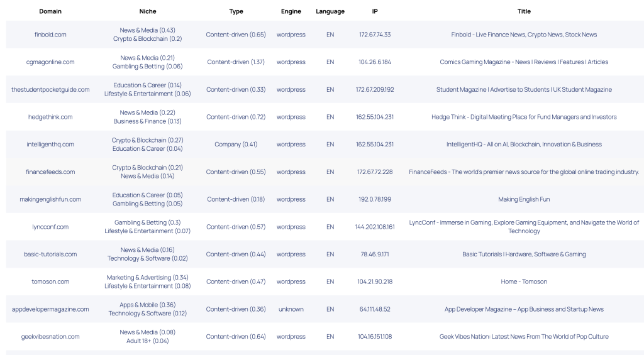Click IP 162.55.104.231 in intelligenthq.com row
644x355 pixels.
pos(375,145)
